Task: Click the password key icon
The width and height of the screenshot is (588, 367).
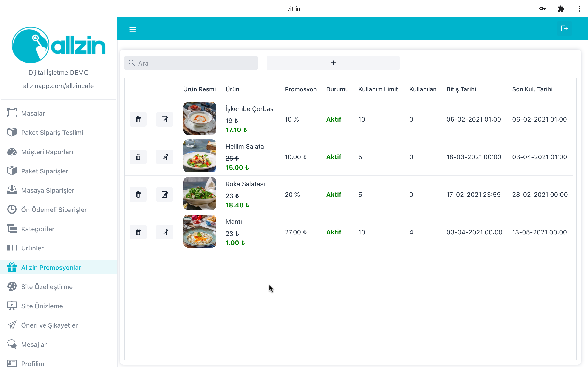Action: (x=542, y=9)
